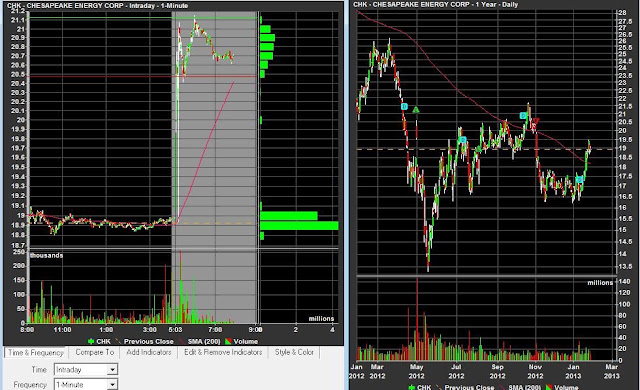640x390 pixels.
Task: Select the red down-triangle marker near November 2012
Action: click(x=536, y=121)
